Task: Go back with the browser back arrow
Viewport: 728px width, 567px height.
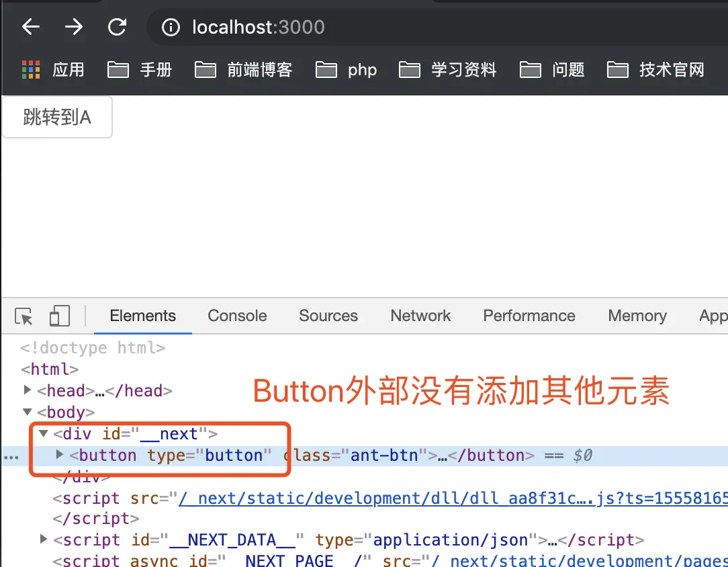Action: [x=31, y=27]
